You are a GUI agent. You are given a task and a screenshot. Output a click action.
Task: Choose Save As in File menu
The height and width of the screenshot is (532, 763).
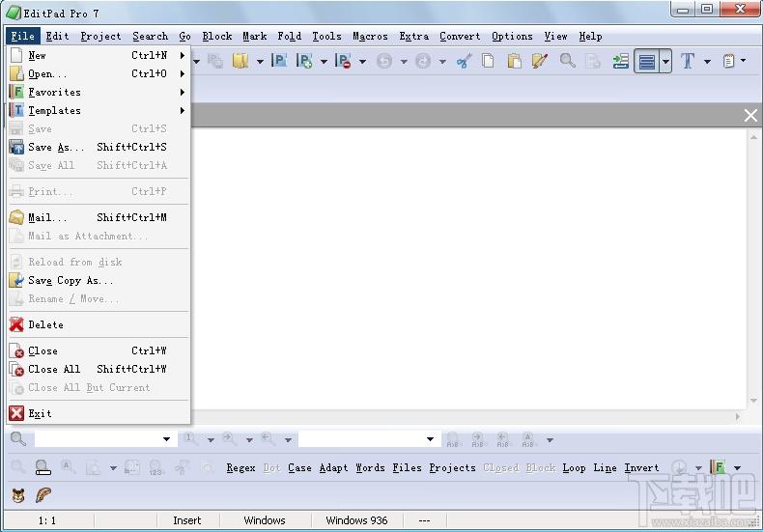[99, 147]
